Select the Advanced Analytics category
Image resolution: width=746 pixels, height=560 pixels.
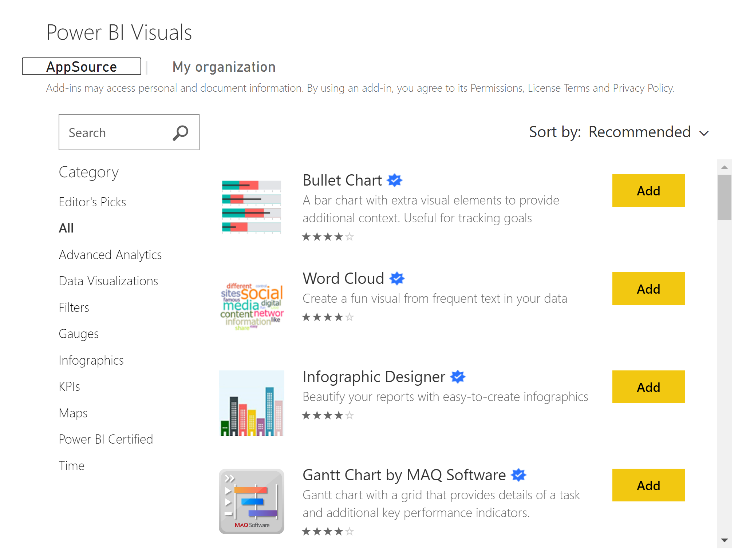pos(110,255)
